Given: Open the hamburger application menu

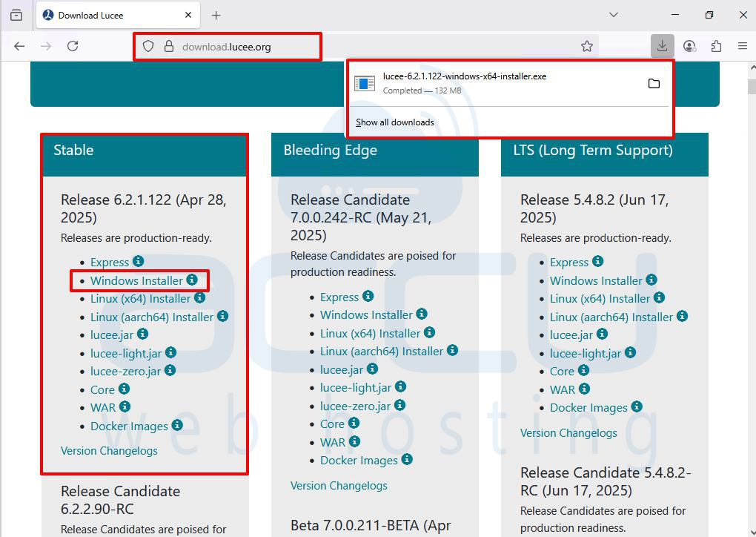Looking at the screenshot, I should 743,46.
